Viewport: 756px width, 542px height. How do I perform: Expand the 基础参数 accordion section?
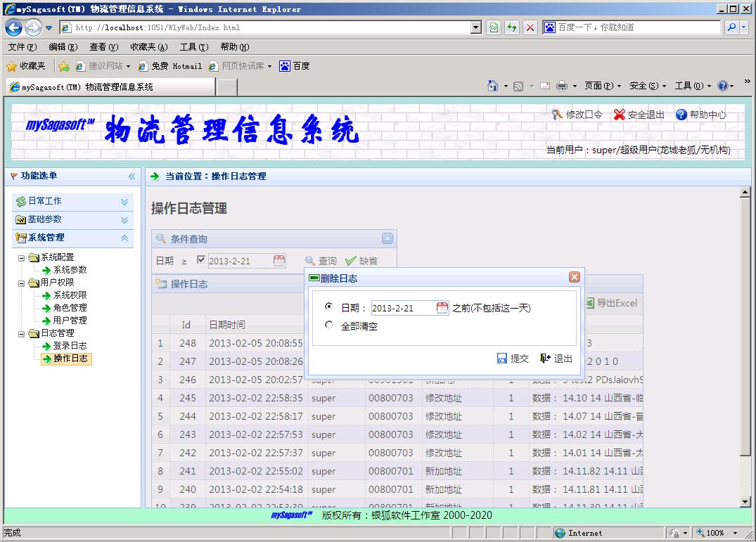pyautogui.click(x=72, y=220)
